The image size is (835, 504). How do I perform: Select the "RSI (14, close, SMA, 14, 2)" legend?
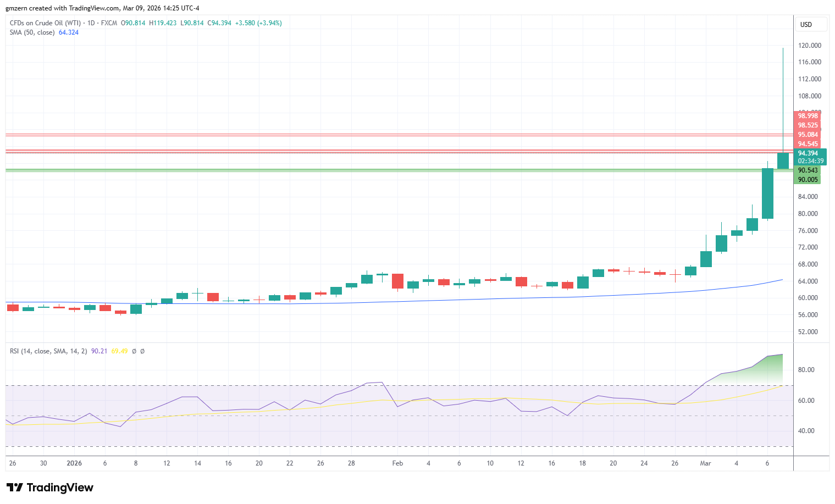coord(48,351)
